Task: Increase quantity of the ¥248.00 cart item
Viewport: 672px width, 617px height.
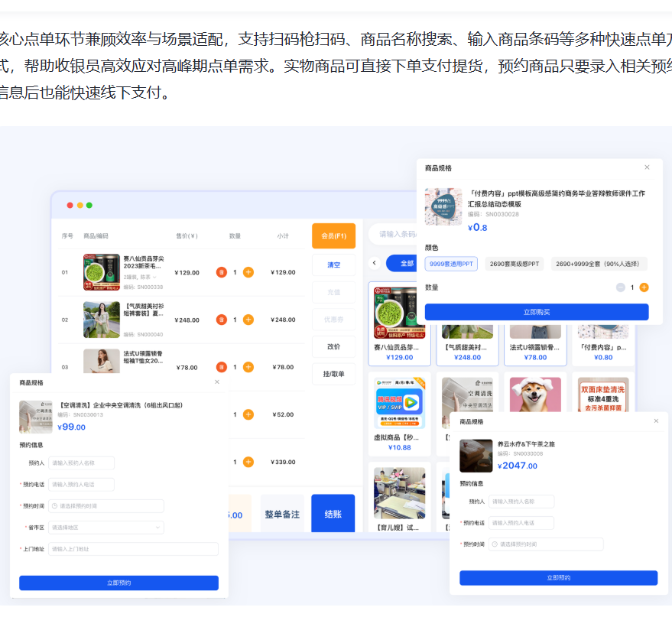Action: (248, 320)
